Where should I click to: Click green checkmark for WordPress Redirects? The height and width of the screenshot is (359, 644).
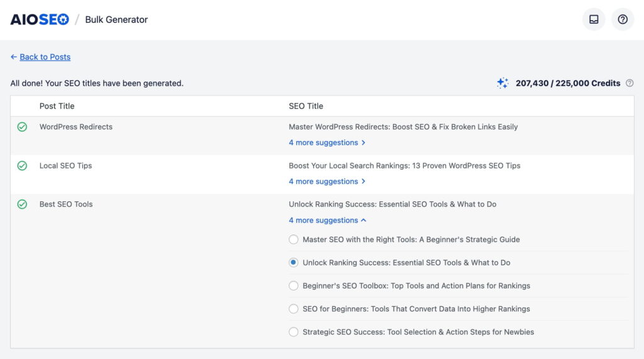coord(22,127)
